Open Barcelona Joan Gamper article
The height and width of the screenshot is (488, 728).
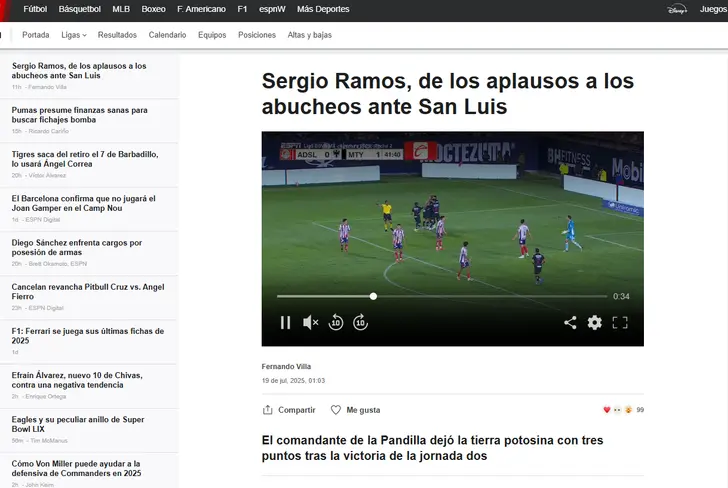pyautogui.click(x=84, y=203)
